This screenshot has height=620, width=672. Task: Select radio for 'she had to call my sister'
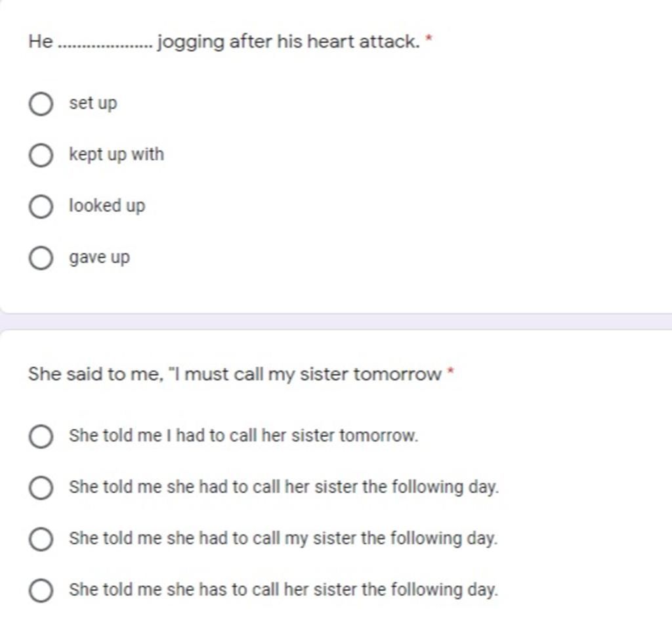[x=41, y=539]
